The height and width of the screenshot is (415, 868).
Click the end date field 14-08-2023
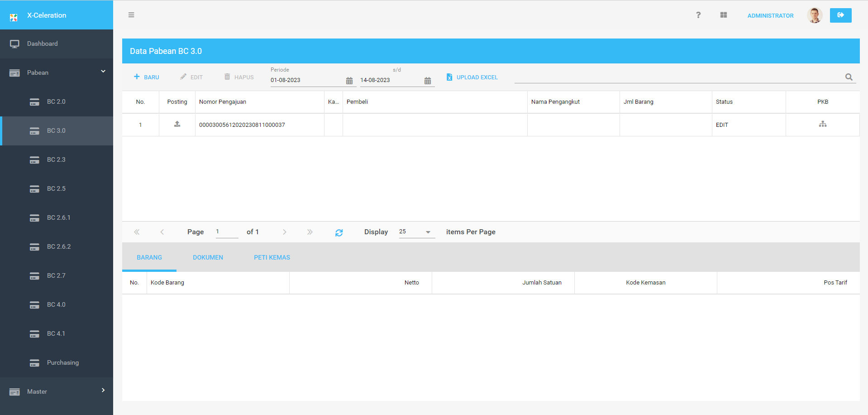tap(391, 80)
